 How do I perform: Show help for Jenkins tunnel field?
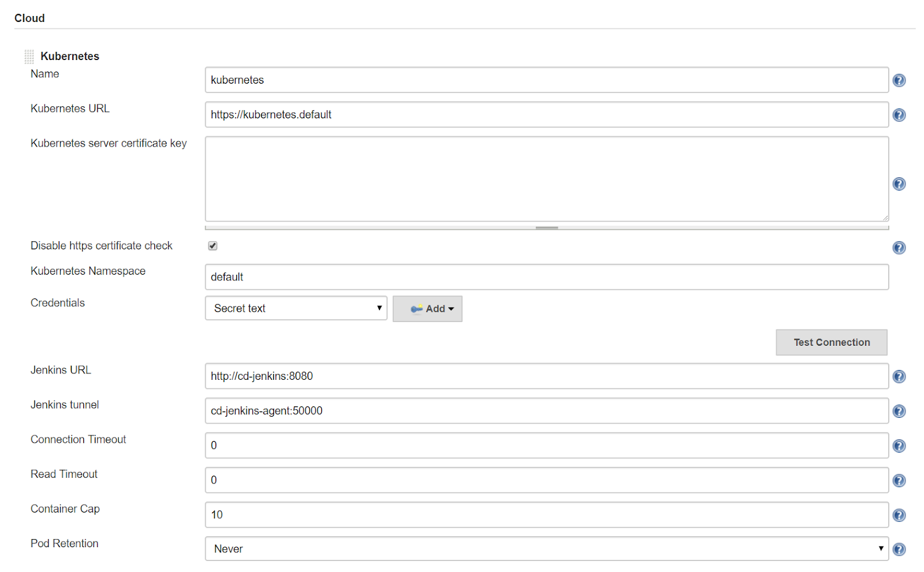click(x=899, y=411)
